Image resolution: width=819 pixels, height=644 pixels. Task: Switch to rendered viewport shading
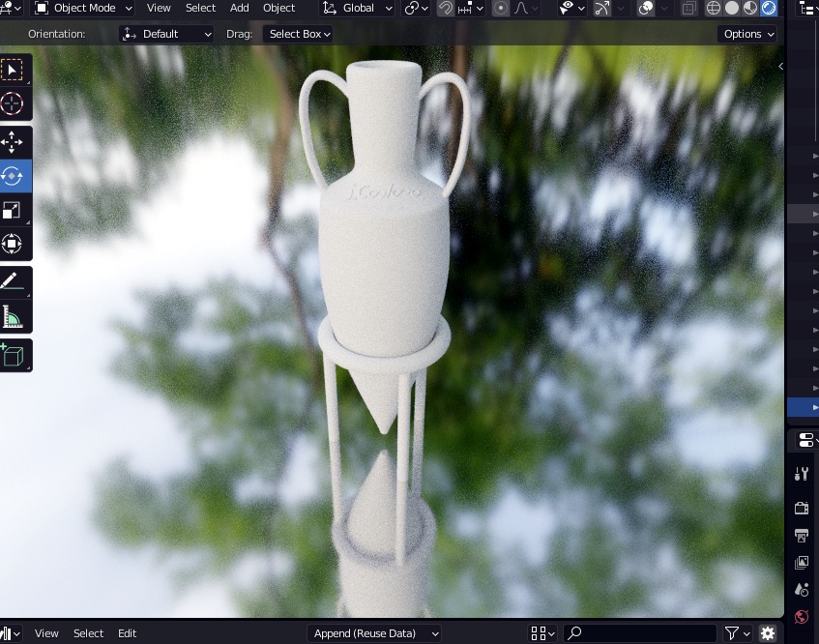769,9
